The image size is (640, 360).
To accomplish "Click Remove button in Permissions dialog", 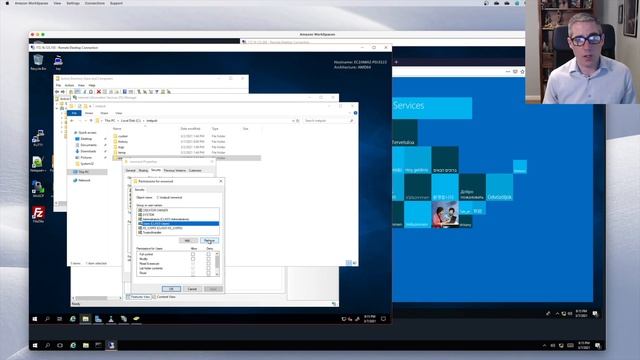I will coord(209,240).
